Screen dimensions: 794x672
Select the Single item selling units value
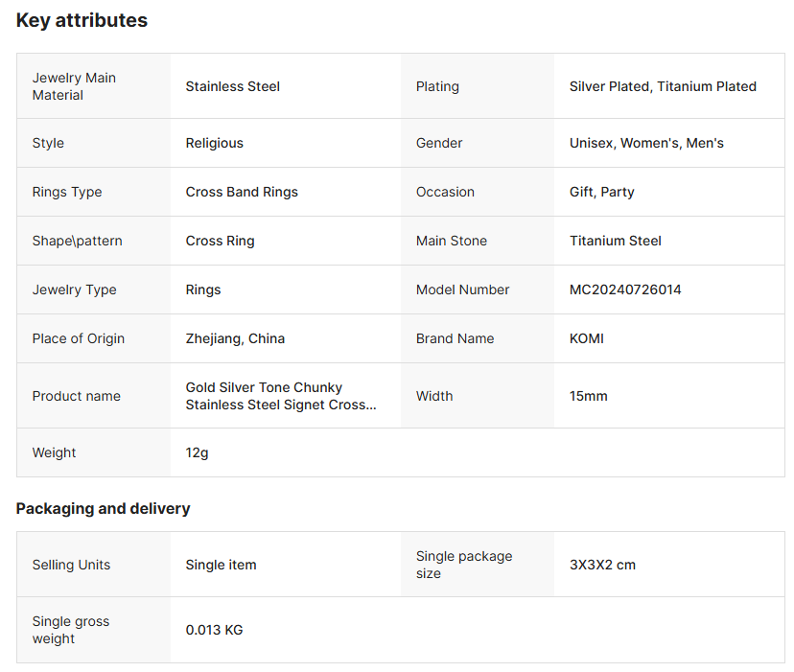(221, 565)
